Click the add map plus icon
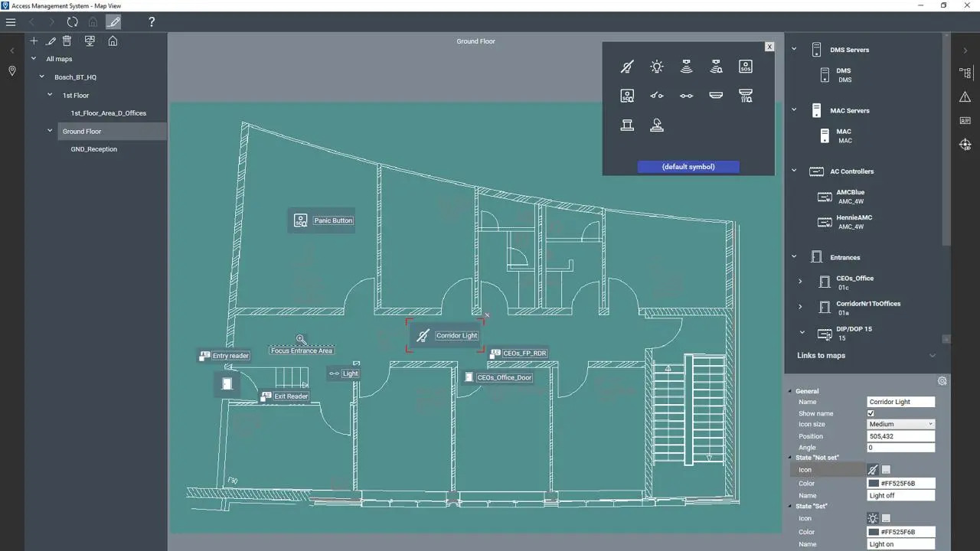This screenshot has width=980, height=551. click(34, 41)
